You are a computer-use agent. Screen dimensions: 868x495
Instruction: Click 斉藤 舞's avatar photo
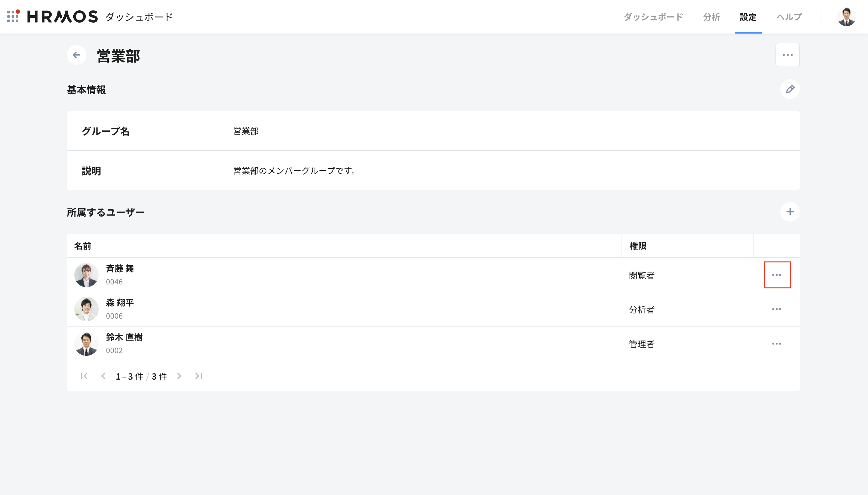86,275
